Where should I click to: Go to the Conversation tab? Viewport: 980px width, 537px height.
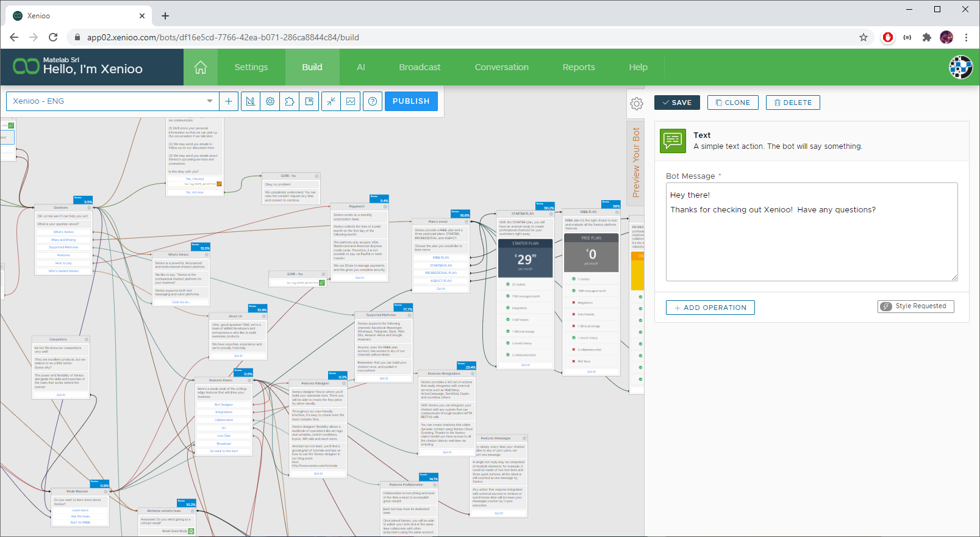[x=502, y=67]
